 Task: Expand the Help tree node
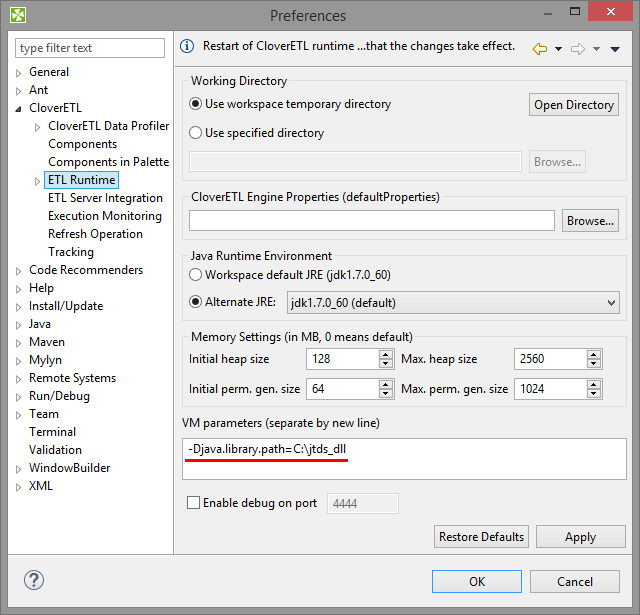(x=18, y=289)
